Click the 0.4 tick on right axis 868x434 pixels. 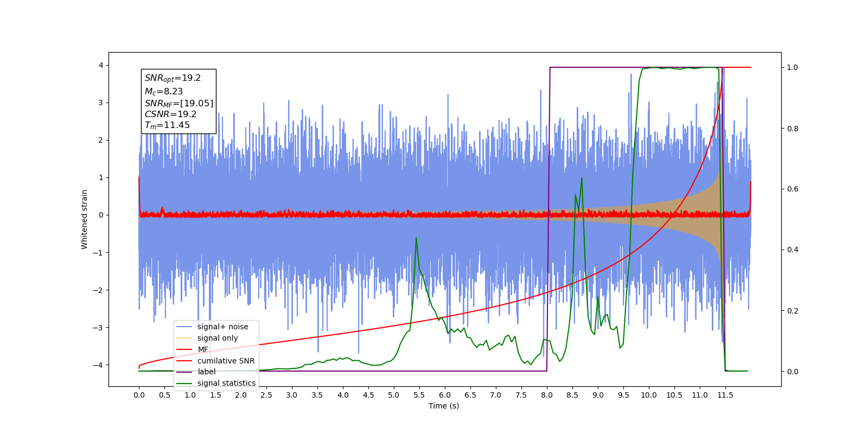(793, 250)
